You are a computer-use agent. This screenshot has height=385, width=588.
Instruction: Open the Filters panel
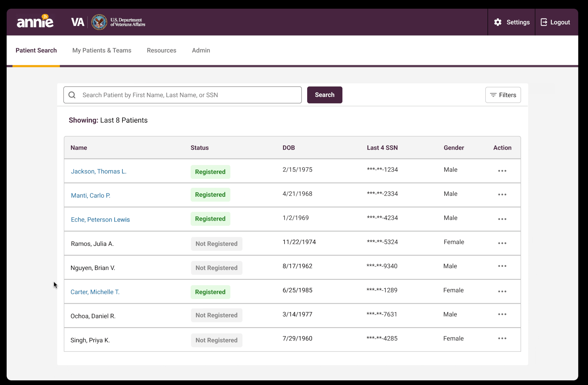(503, 95)
